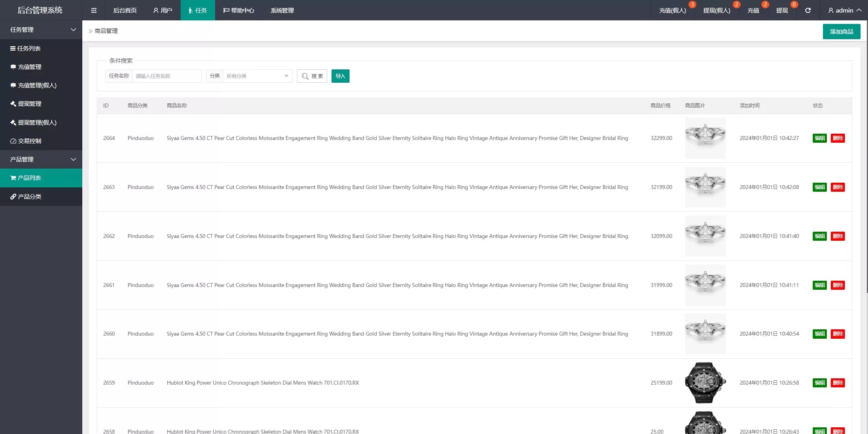Screen dimensions: 868x434
Task: Click the refresh icon in top bar
Action: click(808, 11)
